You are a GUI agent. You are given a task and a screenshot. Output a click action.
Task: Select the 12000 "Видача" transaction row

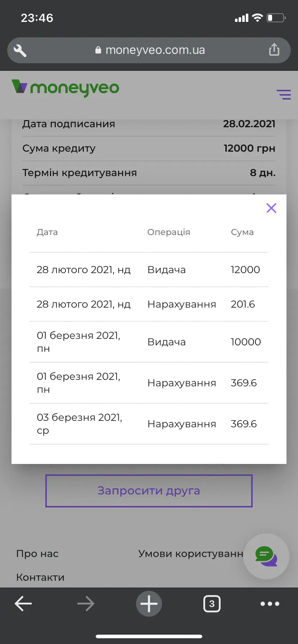coord(149,270)
